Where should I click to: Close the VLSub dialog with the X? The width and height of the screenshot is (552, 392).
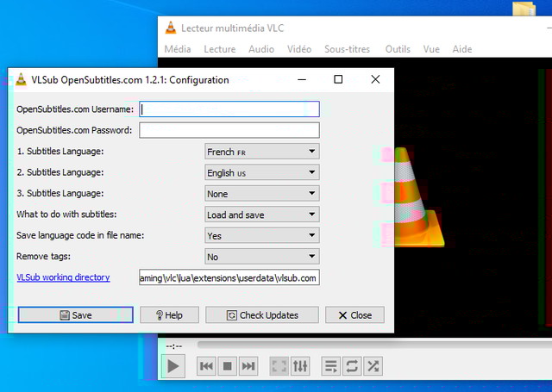[x=375, y=79]
